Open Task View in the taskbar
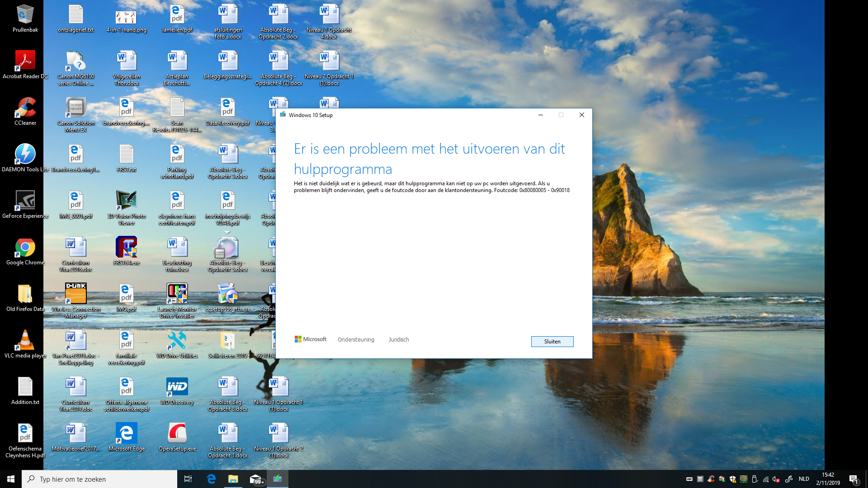Screen dimensions: 868x488 (x=188, y=479)
